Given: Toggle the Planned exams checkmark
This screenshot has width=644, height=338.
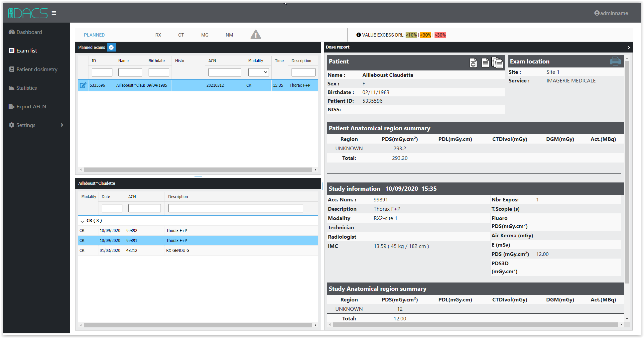Looking at the screenshot, I should click(111, 48).
